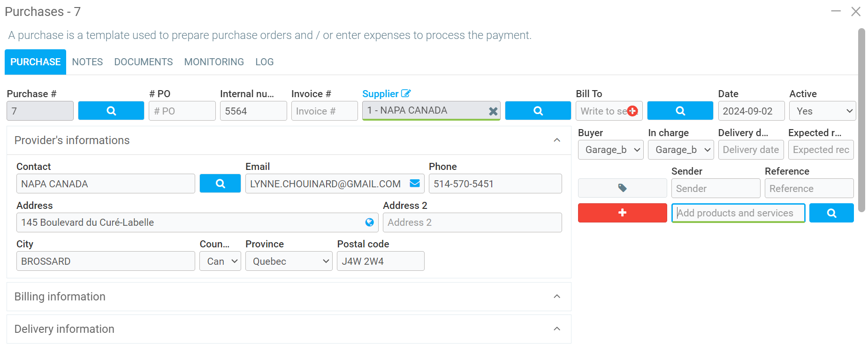This screenshot has height=345, width=868.
Task: Search contacts with the magnifier button
Action: click(x=220, y=184)
